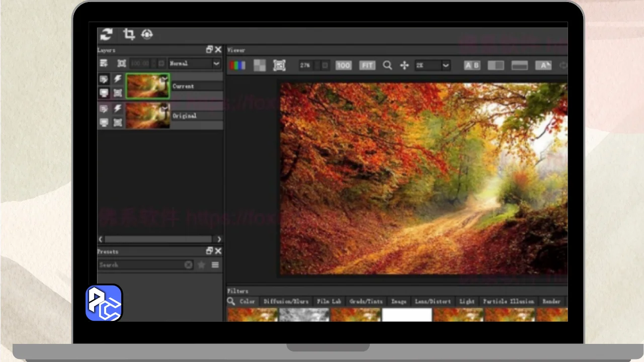
Task: Click the Layers panel horizontal scrollbar
Action: tap(158, 239)
